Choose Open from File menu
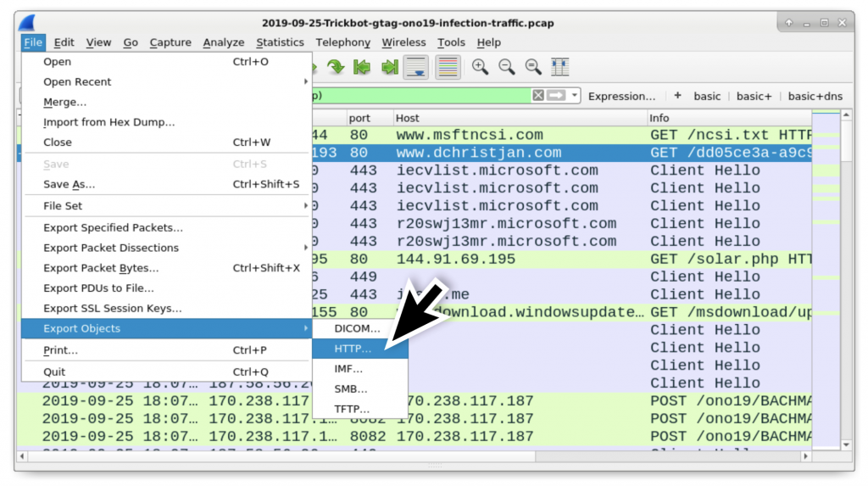This screenshot has height=486, width=868. 166,62
